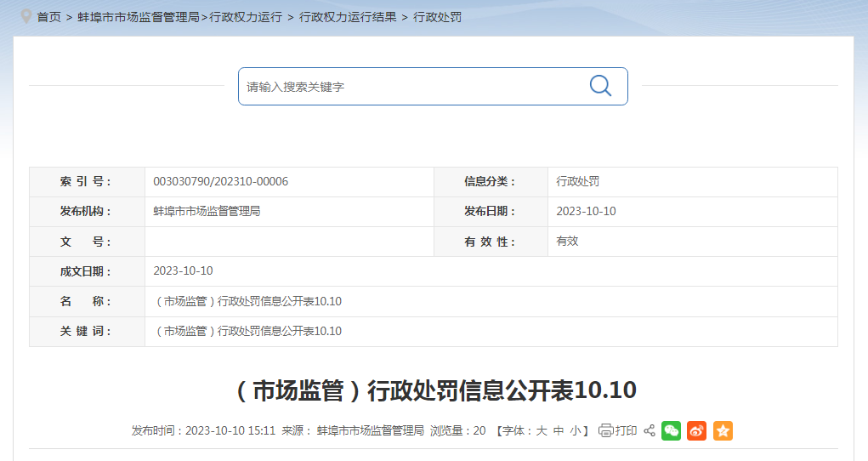Go to 首页 in breadcrumb

click(x=48, y=17)
